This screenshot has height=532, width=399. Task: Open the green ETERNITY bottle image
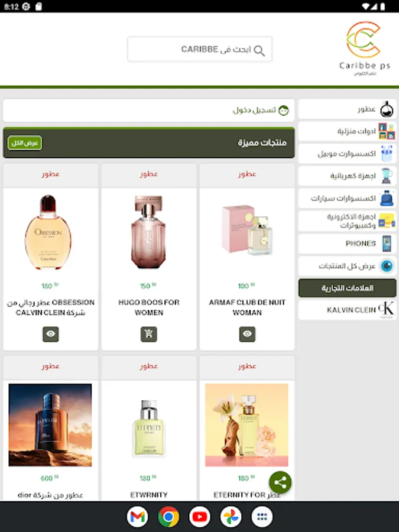pos(148,428)
